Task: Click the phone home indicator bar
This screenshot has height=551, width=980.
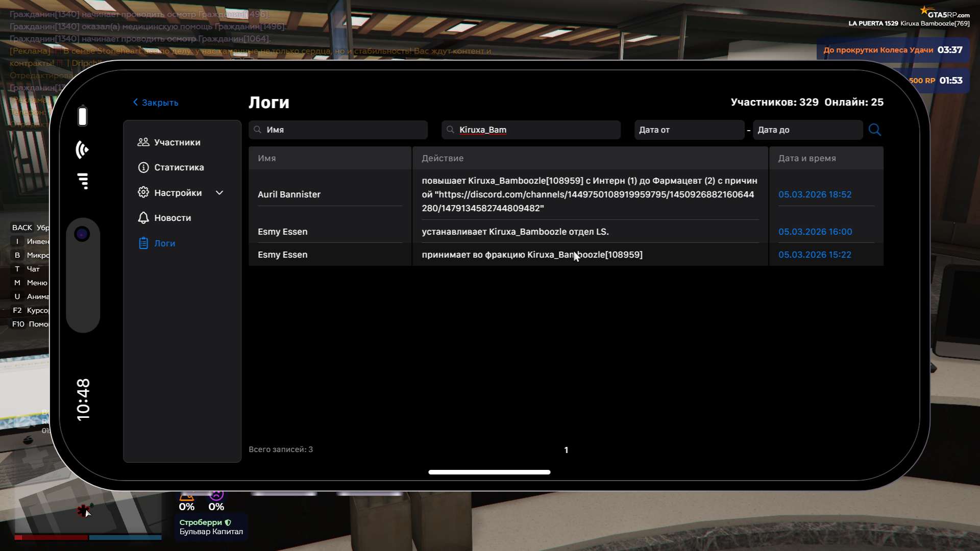Action: point(489,472)
